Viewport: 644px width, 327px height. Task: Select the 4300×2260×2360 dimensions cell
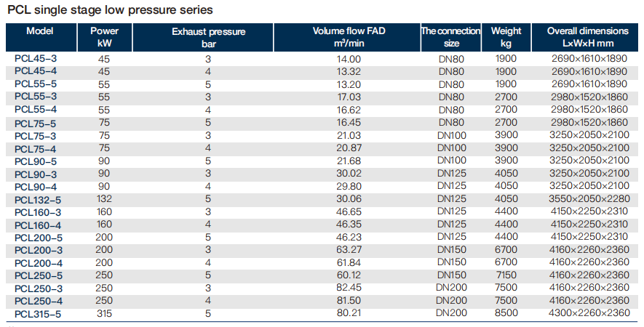click(x=589, y=313)
